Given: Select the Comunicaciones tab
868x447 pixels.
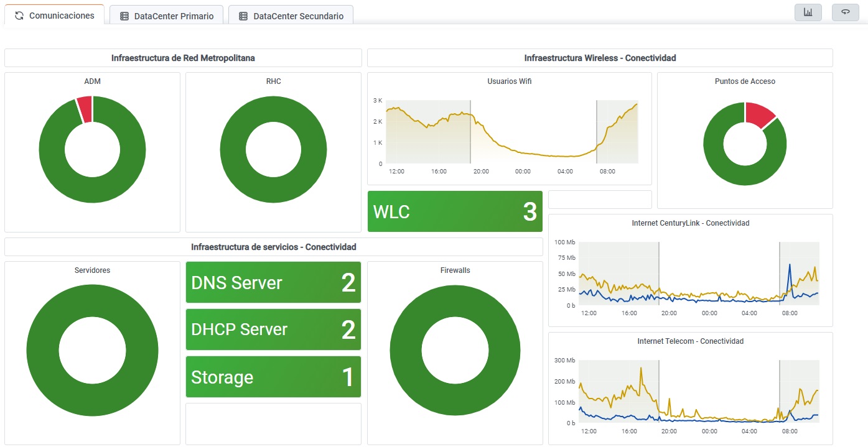Looking at the screenshot, I should 62,16.
